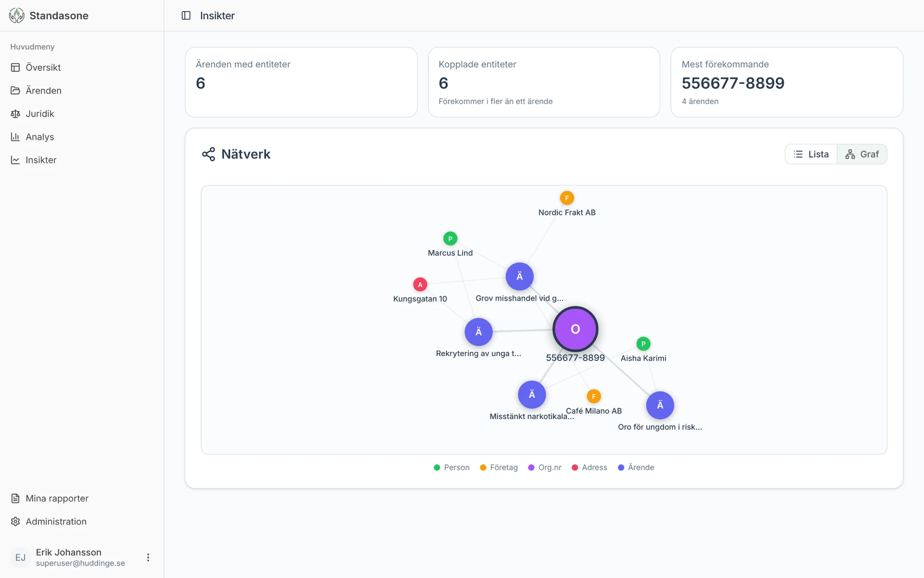Click the Erik Johansson user name

coord(69,552)
